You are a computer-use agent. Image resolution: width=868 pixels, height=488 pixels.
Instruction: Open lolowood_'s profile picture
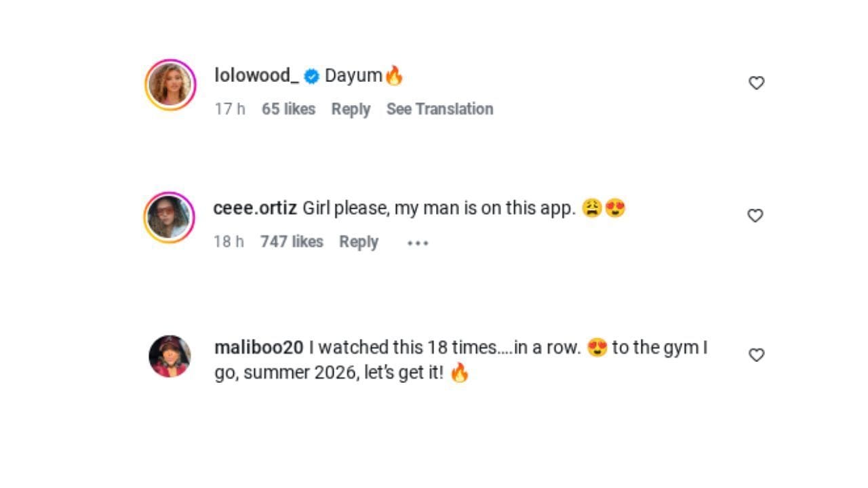click(x=170, y=82)
